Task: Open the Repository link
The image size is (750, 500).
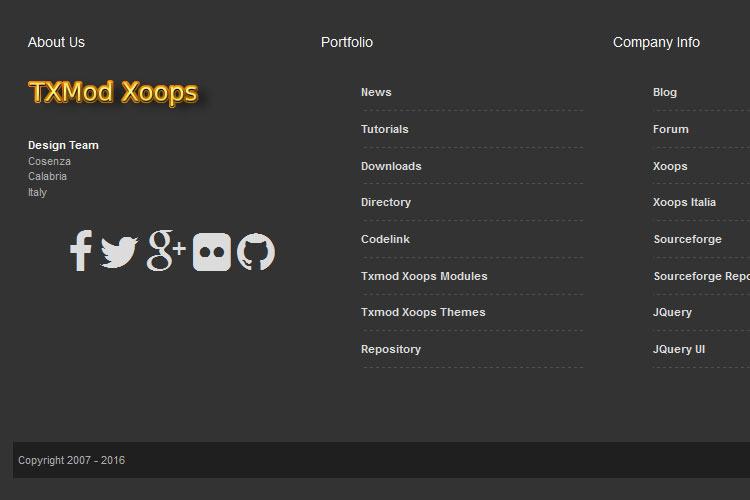Action: click(x=391, y=350)
